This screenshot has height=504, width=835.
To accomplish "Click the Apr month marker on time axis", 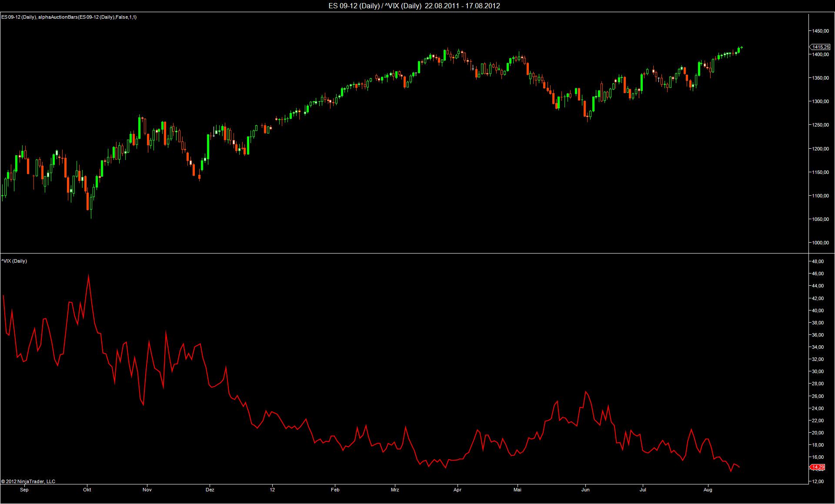I will pos(457,490).
